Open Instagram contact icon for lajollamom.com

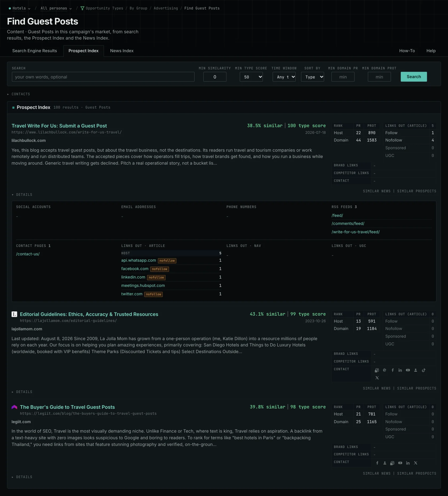[x=377, y=370]
